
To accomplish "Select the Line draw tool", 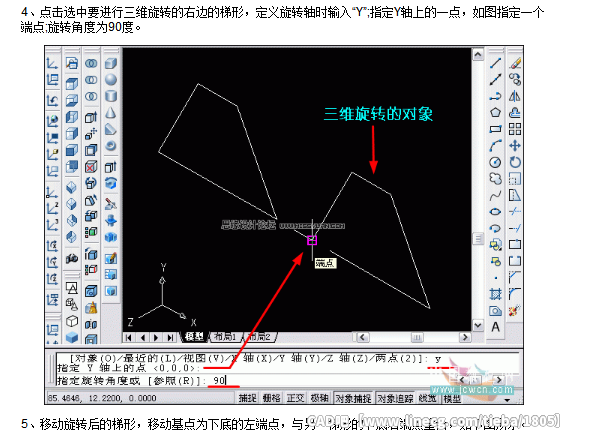I will (495, 63).
